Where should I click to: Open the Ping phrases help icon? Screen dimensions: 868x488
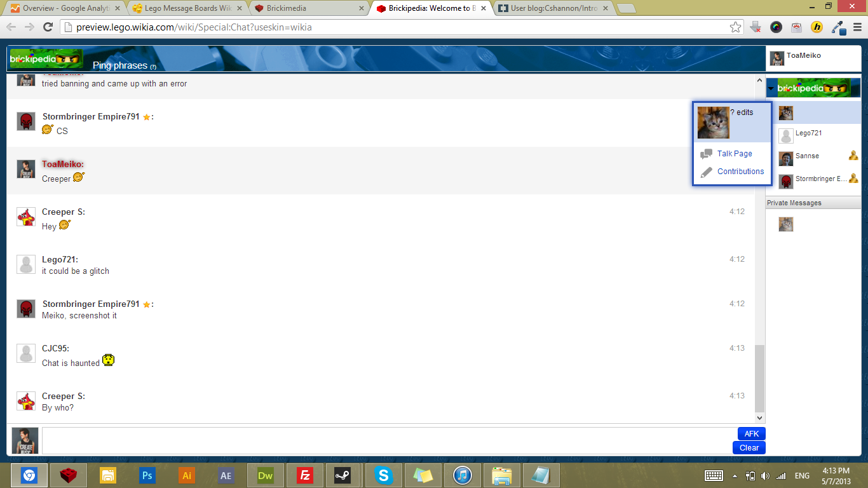[153, 67]
